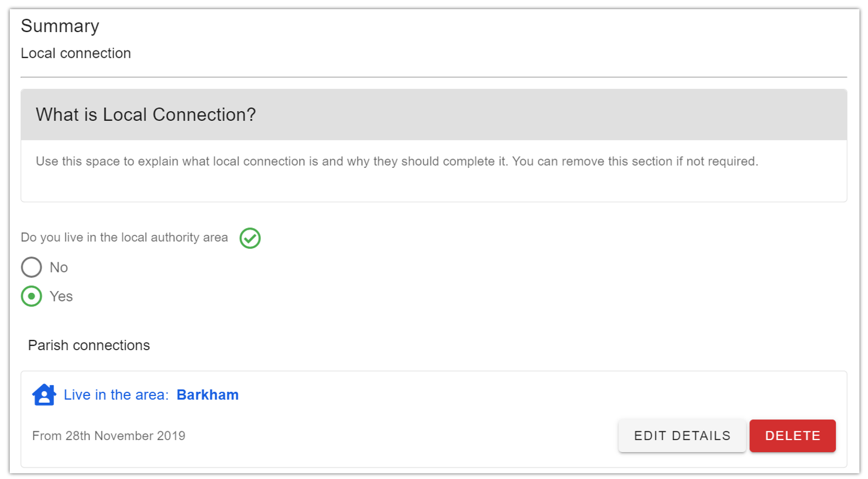Click the No option label
Image resolution: width=868 pixels, height=479 pixels.
click(58, 268)
